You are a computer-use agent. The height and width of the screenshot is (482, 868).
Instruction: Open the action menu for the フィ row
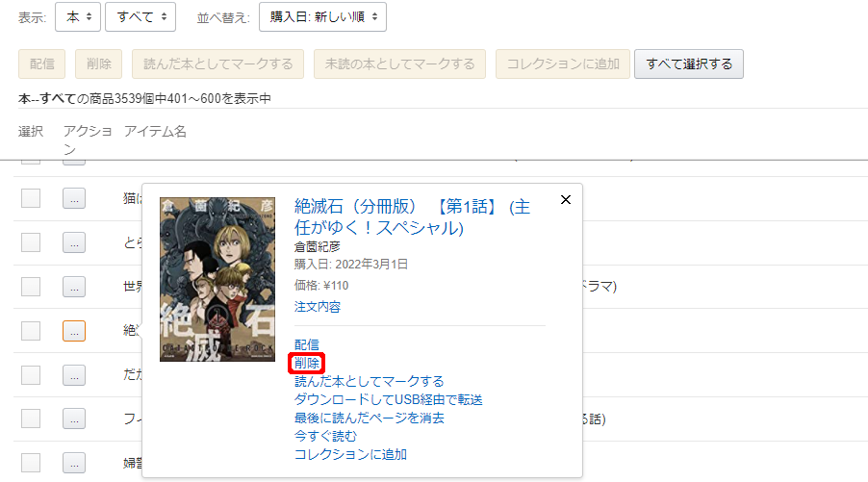[74, 419]
